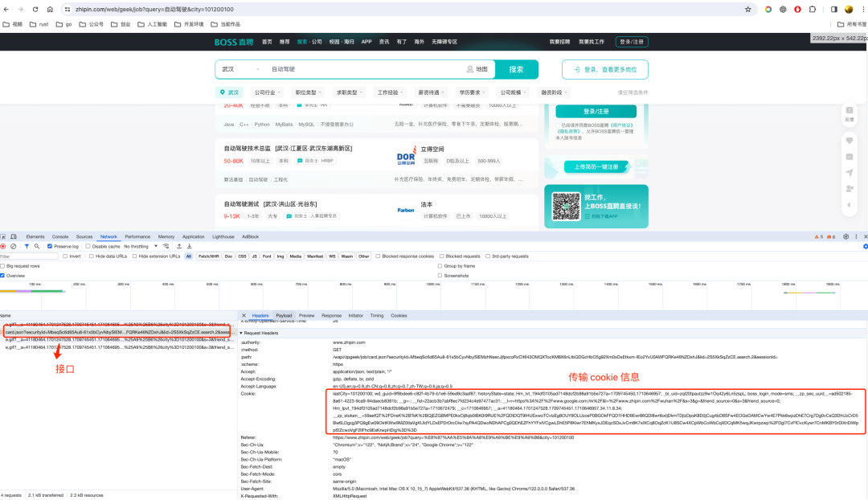Click the teal 搜索 search button
The image size is (868, 500).
pyautogui.click(x=516, y=69)
